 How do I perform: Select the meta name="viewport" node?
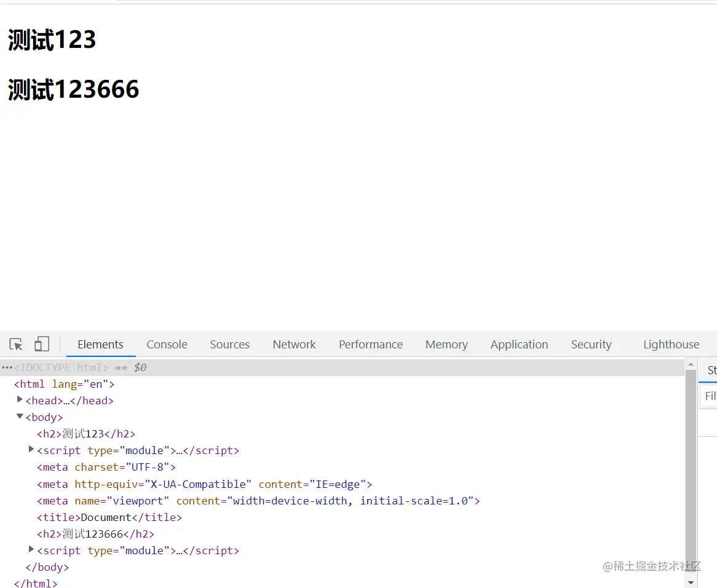coord(258,501)
